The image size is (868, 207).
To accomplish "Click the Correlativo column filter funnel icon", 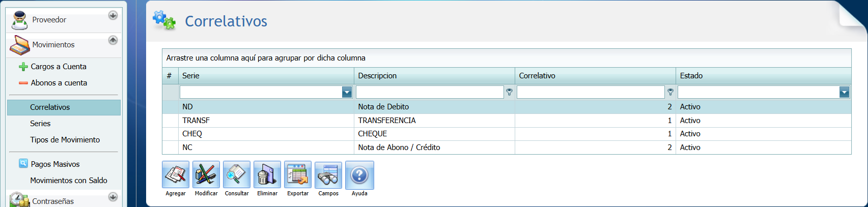I will coord(670,92).
